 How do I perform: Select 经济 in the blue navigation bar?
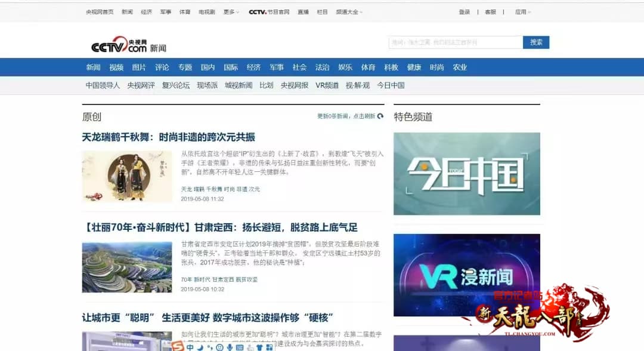point(253,67)
